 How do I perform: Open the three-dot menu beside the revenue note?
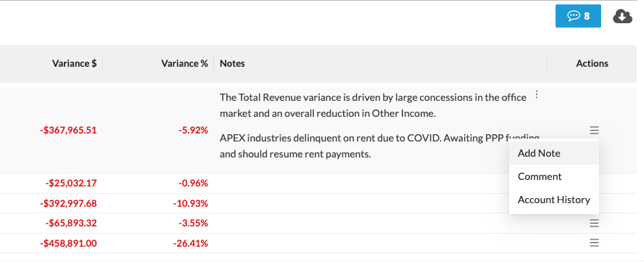click(537, 95)
